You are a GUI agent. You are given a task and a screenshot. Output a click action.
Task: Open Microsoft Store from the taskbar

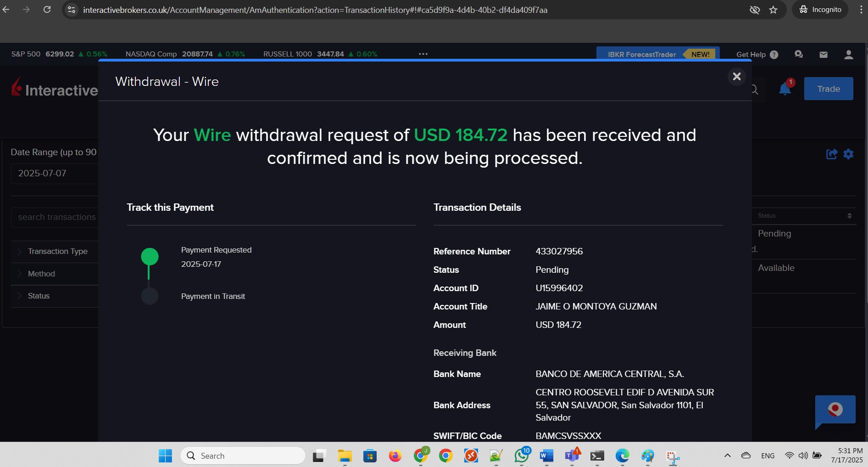click(370, 456)
